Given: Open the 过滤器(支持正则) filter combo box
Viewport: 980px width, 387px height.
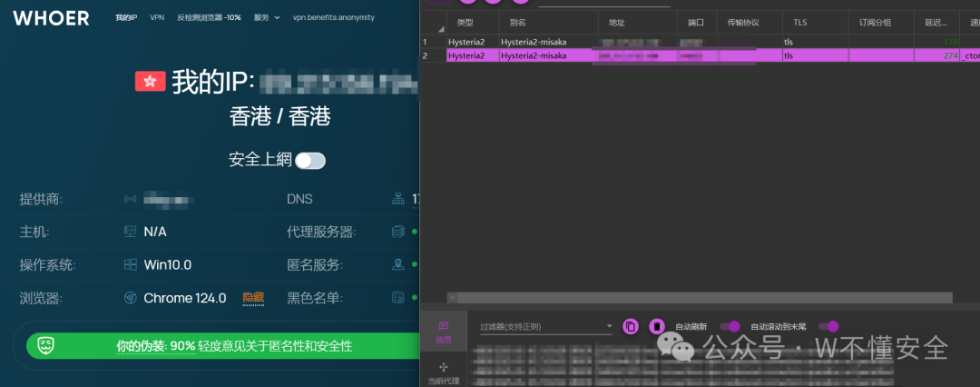Looking at the screenshot, I should click(545, 327).
